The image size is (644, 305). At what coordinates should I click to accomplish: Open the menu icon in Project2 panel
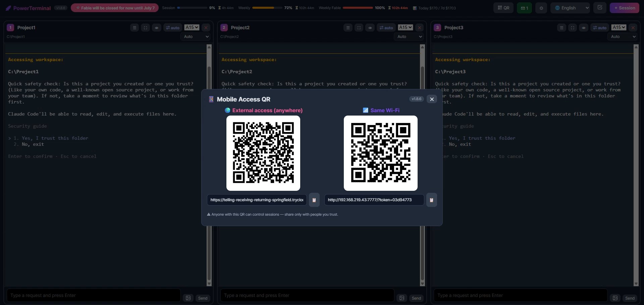tap(348, 28)
